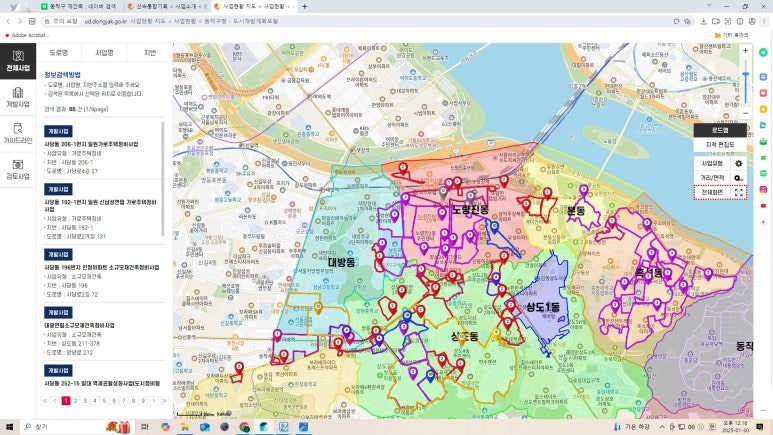This screenshot has width=773, height=435.
Task: Click the map zoom level slider handle
Action: pos(745,74)
